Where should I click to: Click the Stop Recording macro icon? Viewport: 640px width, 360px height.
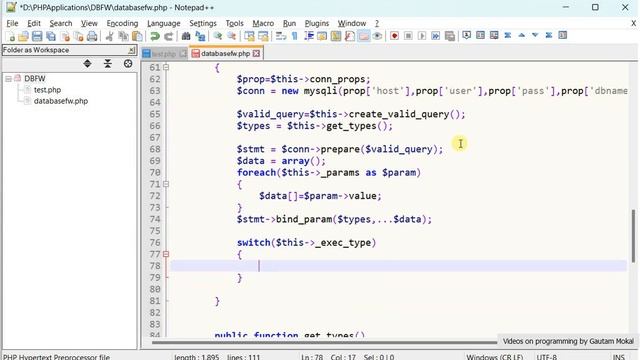coord(408,36)
